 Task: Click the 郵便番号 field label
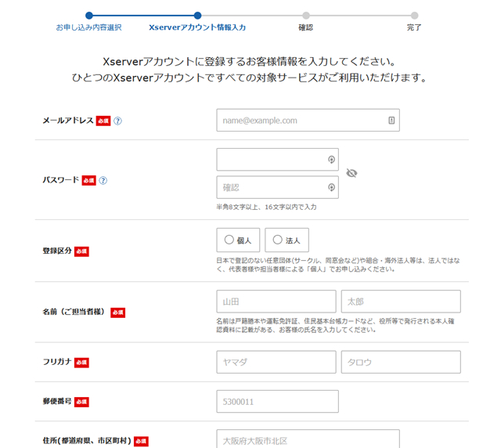[x=57, y=401]
